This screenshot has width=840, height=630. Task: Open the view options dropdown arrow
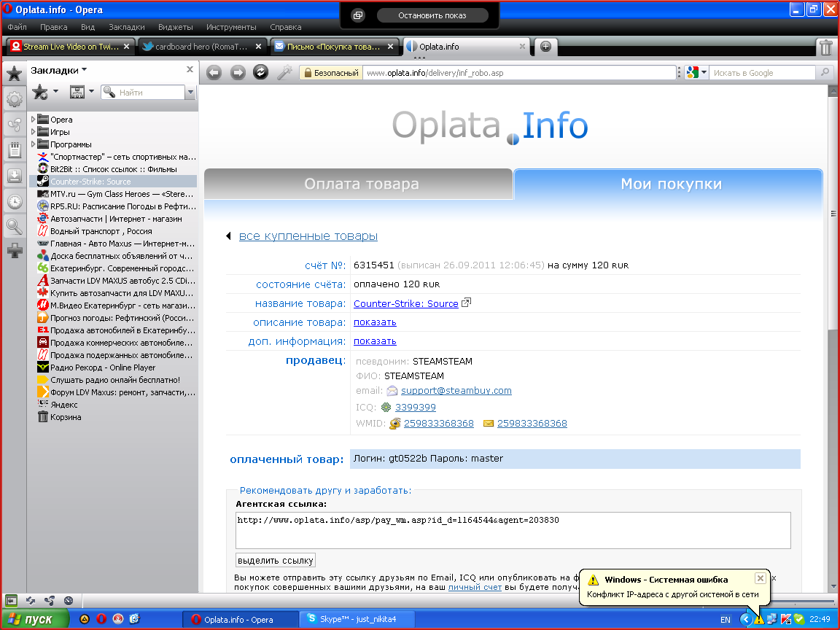coord(91,92)
